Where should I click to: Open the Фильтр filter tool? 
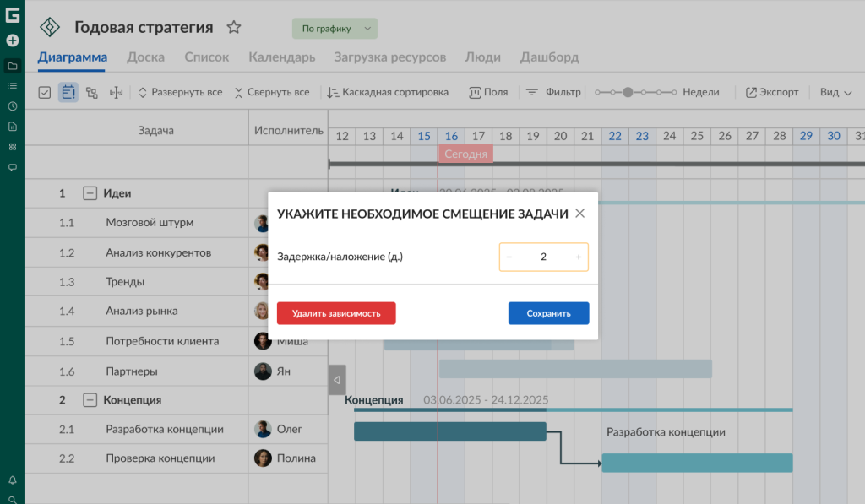(553, 93)
